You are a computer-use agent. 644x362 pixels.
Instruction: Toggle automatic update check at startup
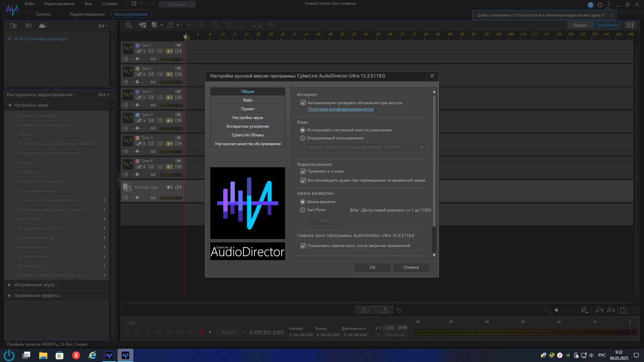303,103
